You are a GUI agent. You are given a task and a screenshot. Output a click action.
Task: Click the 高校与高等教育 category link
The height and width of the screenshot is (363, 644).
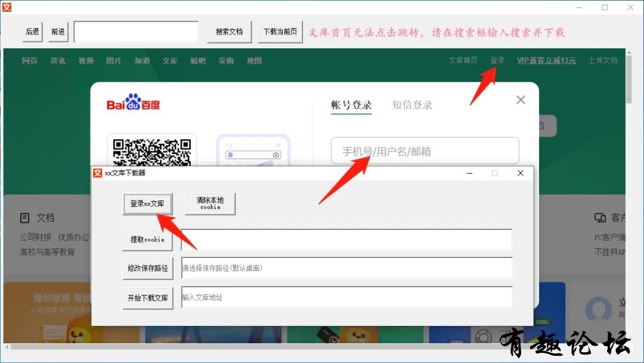tap(47, 252)
